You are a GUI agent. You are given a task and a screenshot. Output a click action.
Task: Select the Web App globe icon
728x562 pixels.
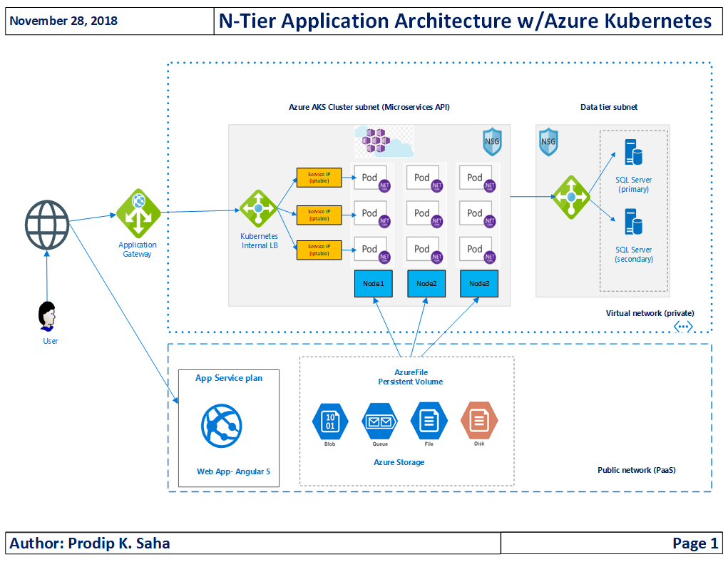(x=222, y=426)
